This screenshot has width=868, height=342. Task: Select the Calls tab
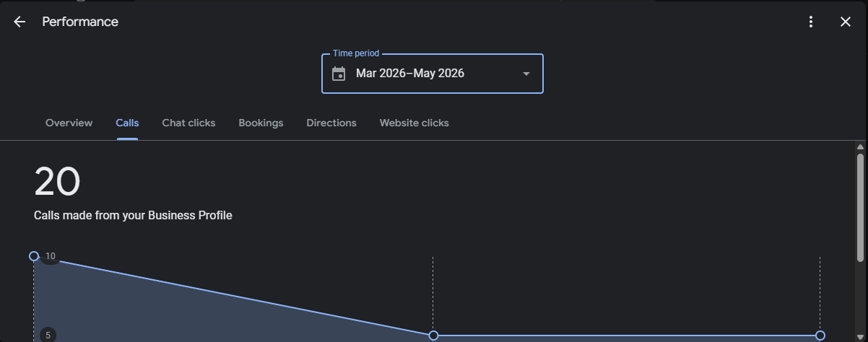127,123
